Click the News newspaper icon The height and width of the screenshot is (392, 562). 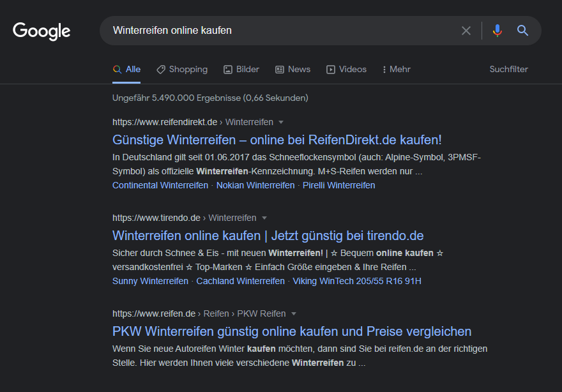[280, 70]
